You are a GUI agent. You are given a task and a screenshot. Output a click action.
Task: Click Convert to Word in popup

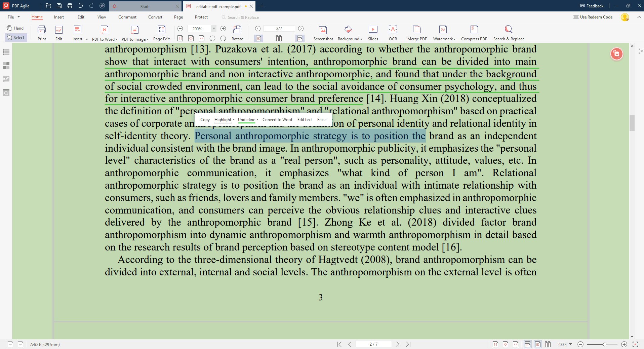277,120
